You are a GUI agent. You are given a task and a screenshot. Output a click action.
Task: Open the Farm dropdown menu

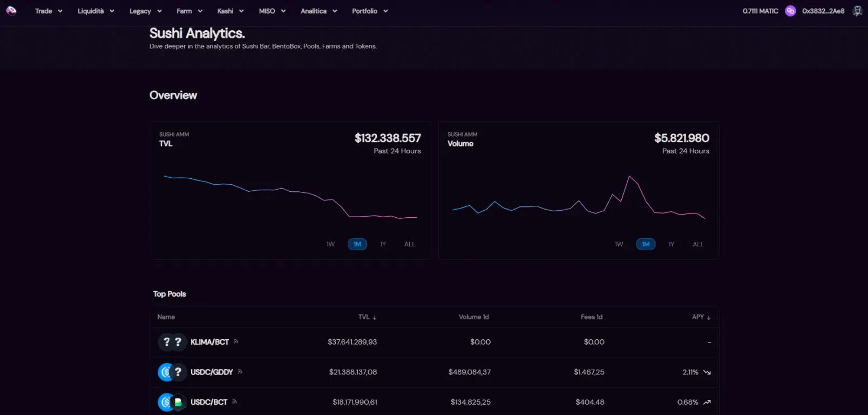click(x=189, y=11)
